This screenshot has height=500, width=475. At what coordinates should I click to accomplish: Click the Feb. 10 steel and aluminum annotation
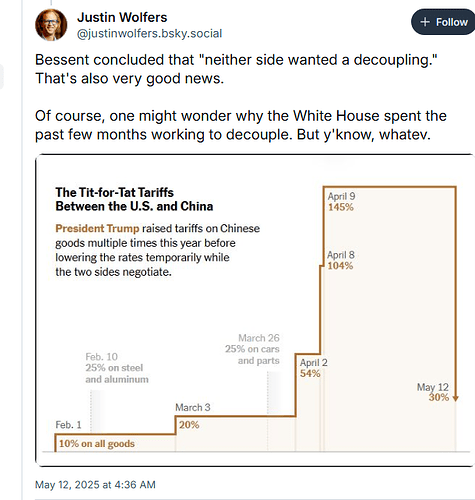(117, 368)
